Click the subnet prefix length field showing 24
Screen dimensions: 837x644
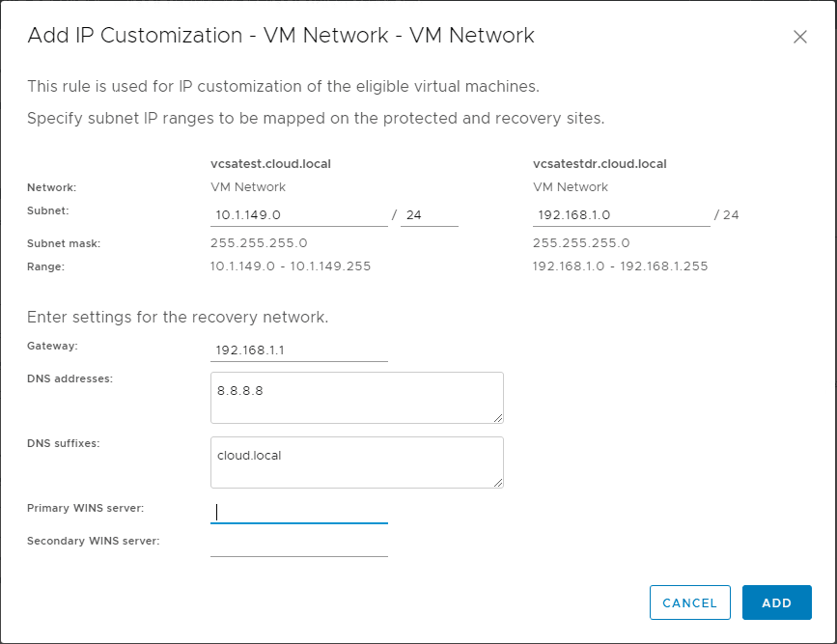point(429,215)
